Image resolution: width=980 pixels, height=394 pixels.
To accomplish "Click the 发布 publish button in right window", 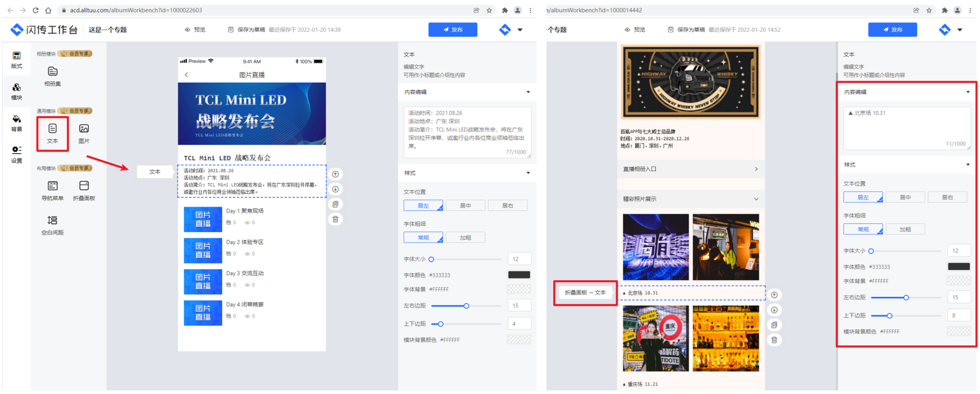I will (x=893, y=30).
